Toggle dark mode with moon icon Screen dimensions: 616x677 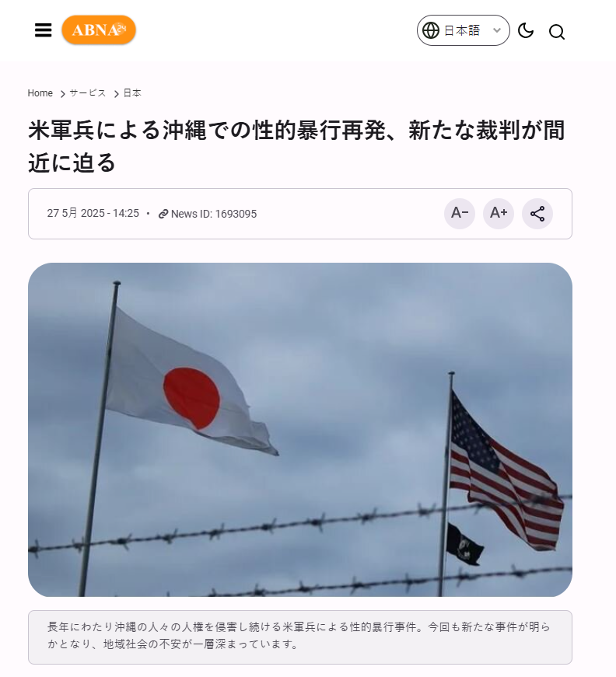526,30
